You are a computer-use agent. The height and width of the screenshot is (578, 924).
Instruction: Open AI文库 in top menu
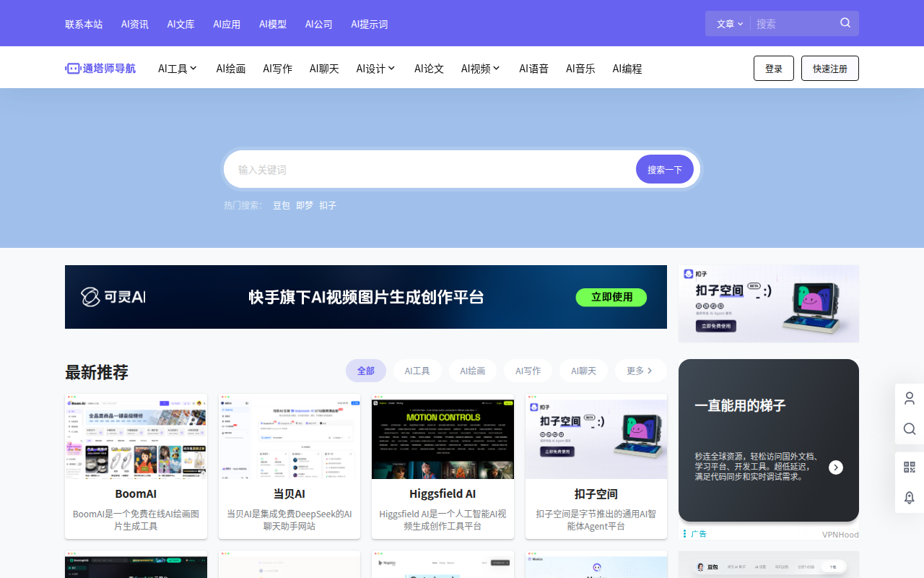pyautogui.click(x=181, y=24)
